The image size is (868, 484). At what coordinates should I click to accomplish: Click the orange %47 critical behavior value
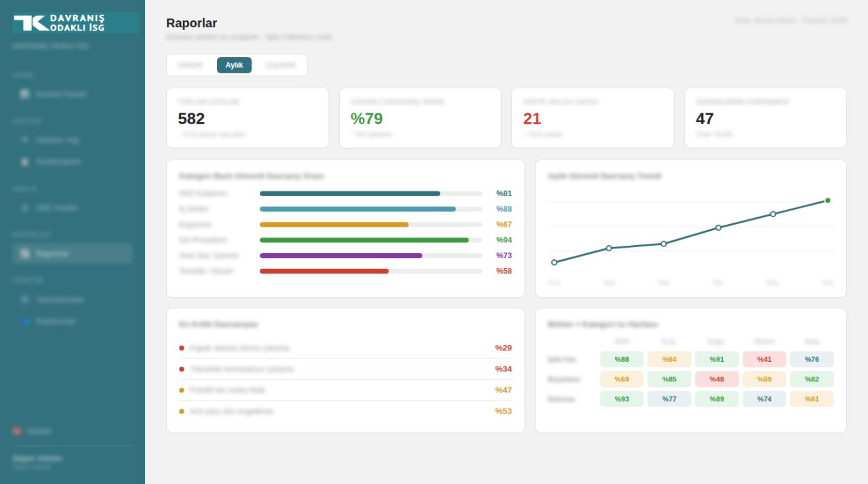(503, 390)
